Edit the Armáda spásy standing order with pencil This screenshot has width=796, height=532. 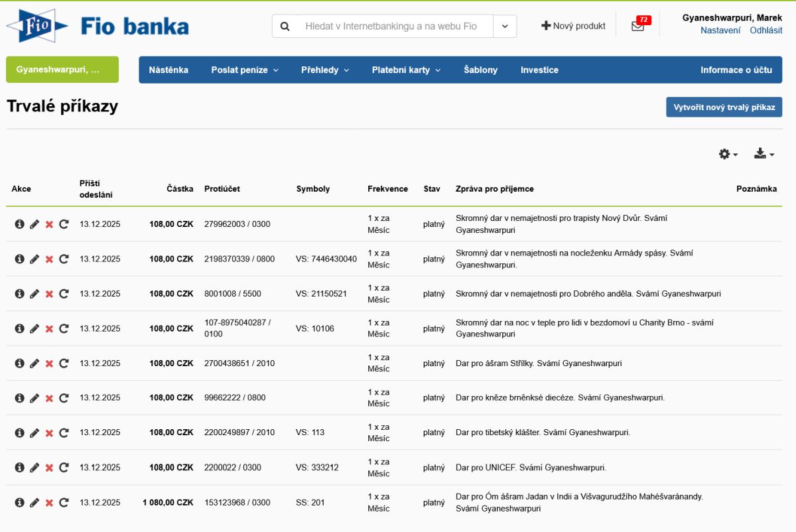pos(34,259)
